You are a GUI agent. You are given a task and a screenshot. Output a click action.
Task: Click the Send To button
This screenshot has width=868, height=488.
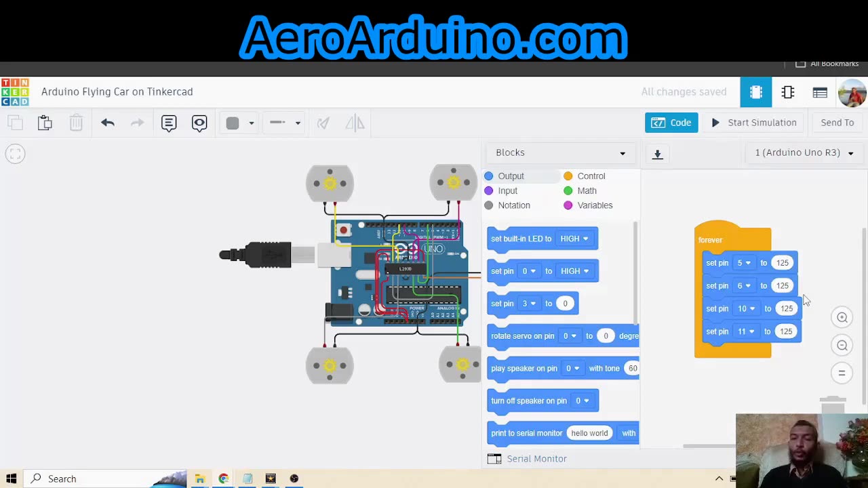point(837,123)
